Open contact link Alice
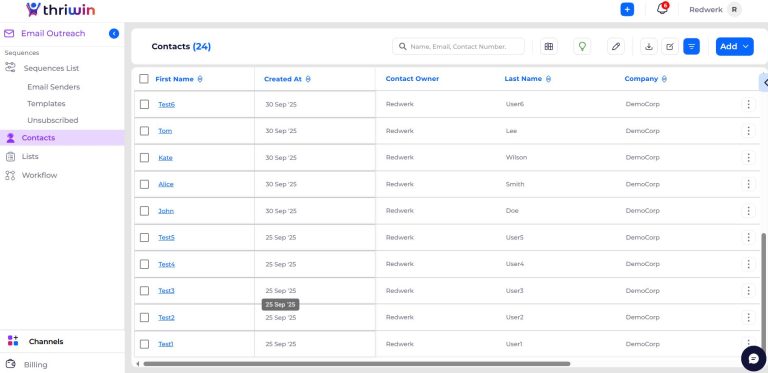 pyautogui.click(x=166, y=184)
